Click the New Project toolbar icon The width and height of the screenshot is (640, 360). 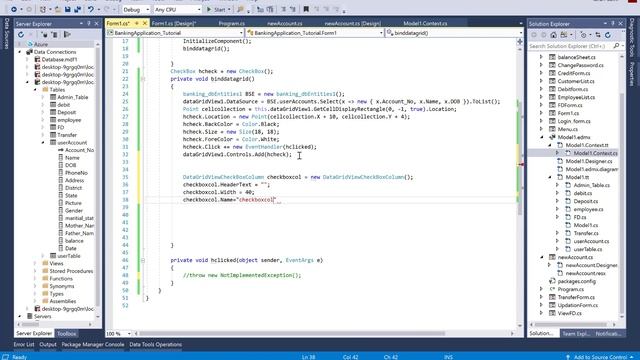coord(43,9)
